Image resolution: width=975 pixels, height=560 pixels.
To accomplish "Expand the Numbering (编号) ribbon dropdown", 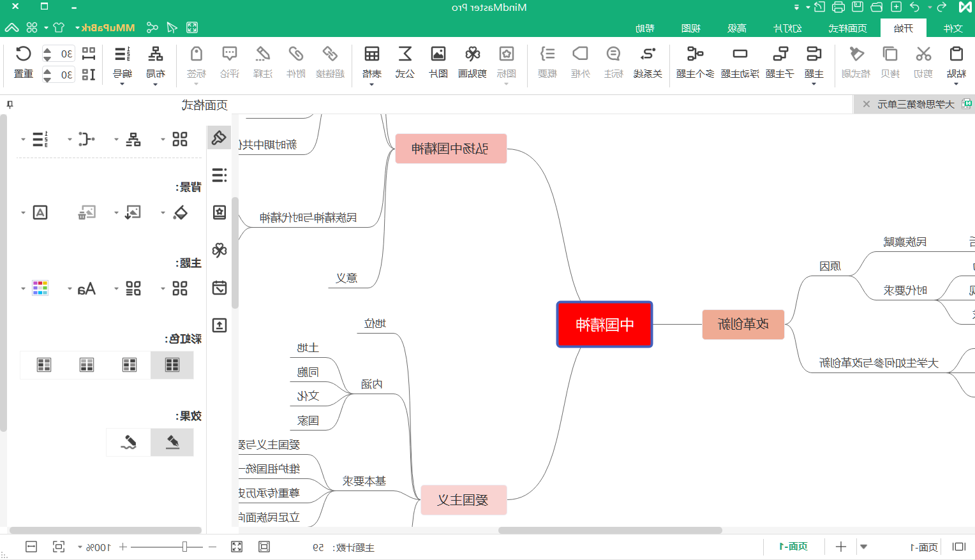I will click(122, 84).
